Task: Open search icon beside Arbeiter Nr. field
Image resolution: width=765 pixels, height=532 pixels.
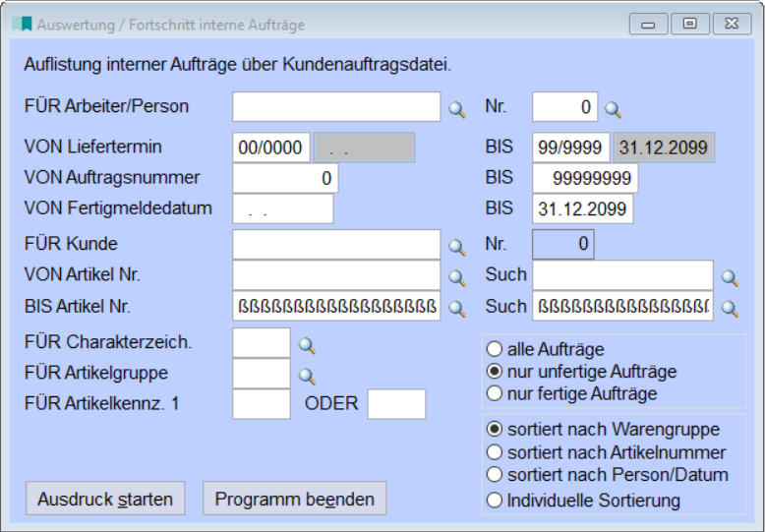Action: tap(613, 109)
